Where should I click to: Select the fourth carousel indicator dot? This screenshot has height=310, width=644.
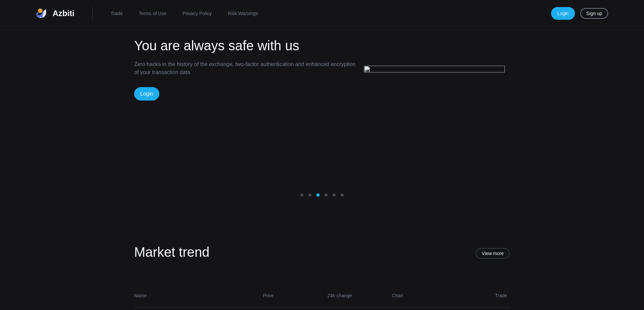tap(326, 195)
